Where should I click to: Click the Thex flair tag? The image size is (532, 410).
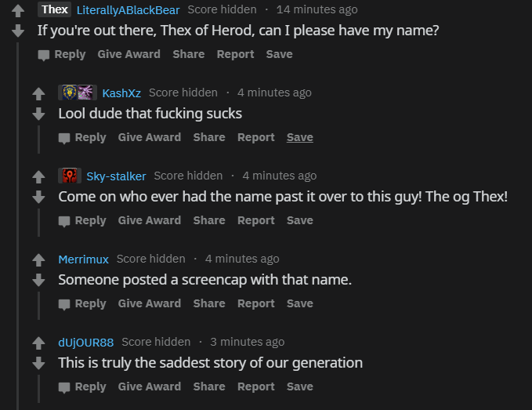[x=54, y=9]
